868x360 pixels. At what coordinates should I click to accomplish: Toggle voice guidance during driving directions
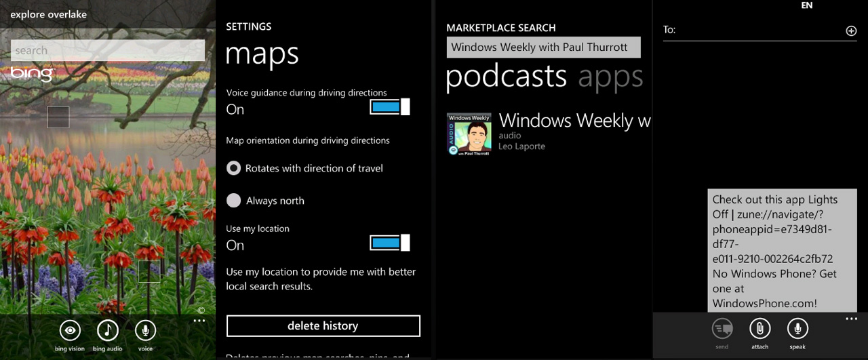pyautogui.click(x=389, y=106)
